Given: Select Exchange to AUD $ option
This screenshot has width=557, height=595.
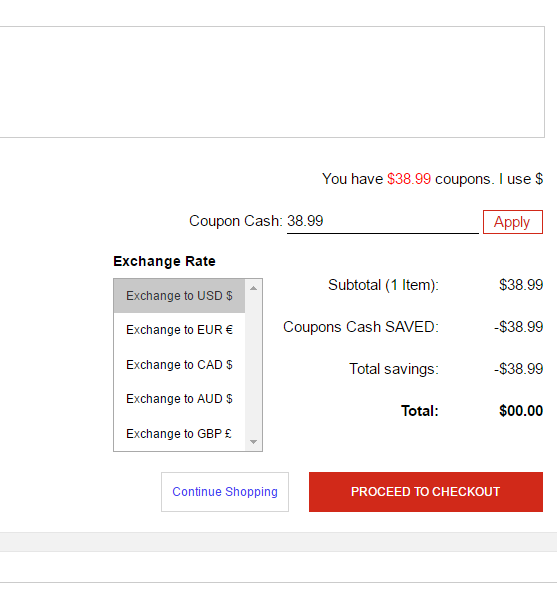Looking at the screenshot, I should tap(179, 399).
